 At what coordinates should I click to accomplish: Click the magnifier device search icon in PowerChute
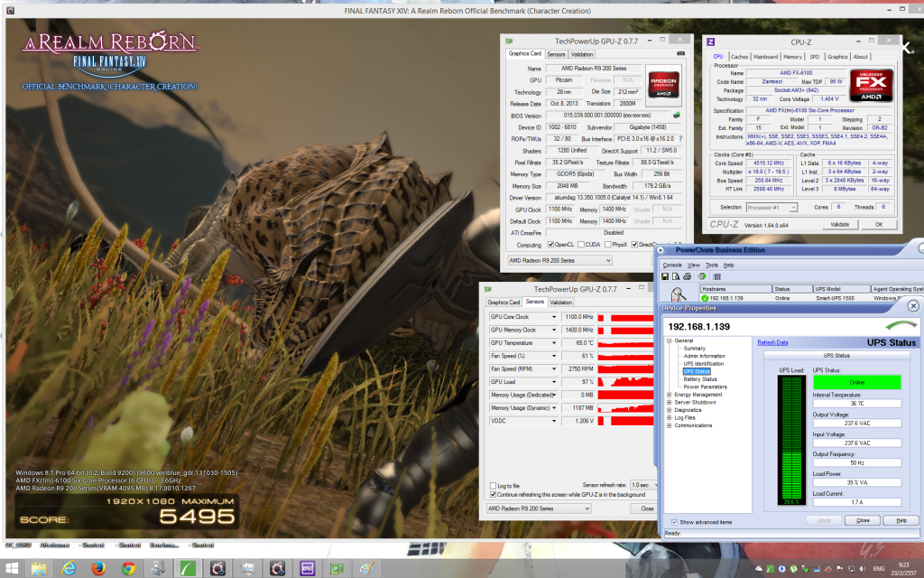679,294
